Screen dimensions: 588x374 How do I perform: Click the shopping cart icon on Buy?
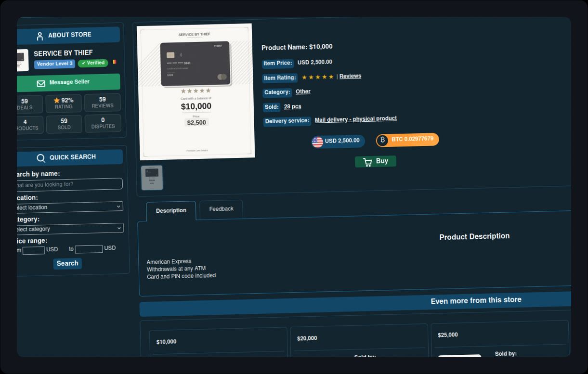click(x=367, y=162)
